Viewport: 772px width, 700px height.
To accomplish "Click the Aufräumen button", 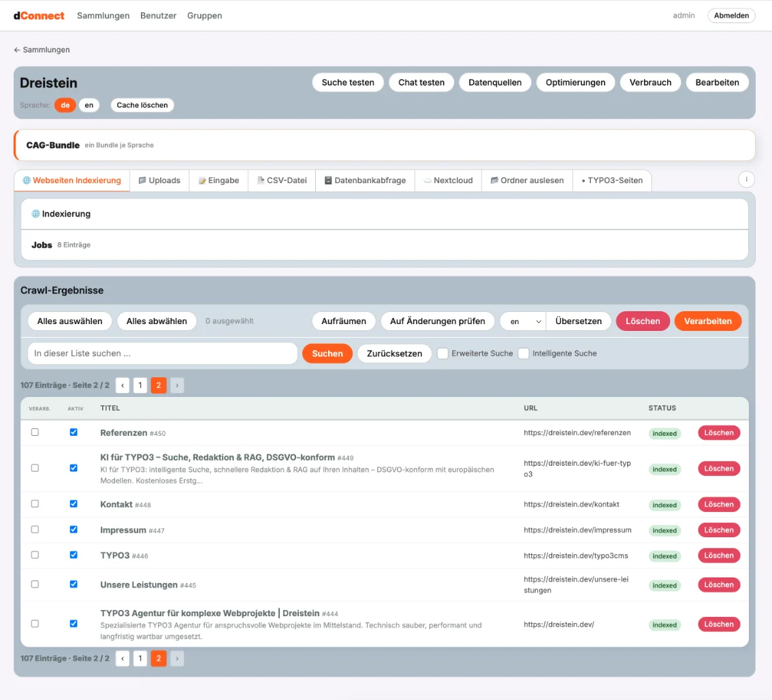I will click(x=344, y=321).
